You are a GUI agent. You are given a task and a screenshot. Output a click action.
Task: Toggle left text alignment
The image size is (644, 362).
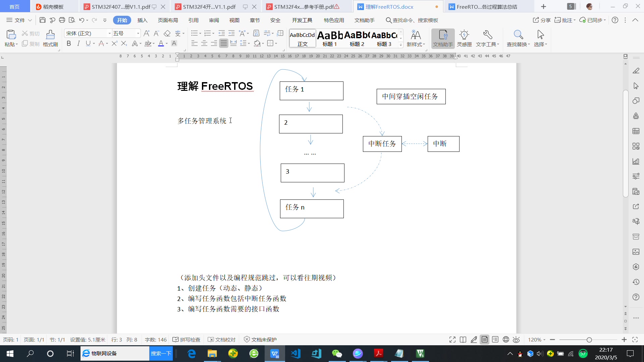[194, 43]
